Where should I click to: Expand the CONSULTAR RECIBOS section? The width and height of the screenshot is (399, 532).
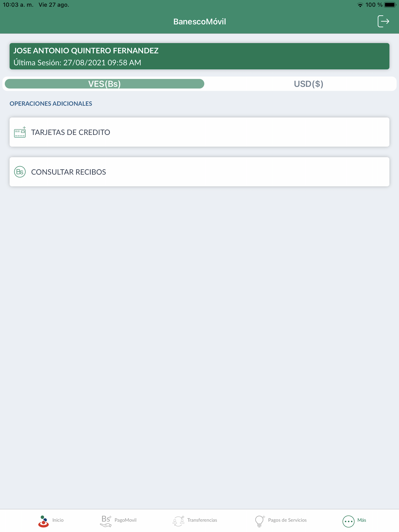(199, 172)
